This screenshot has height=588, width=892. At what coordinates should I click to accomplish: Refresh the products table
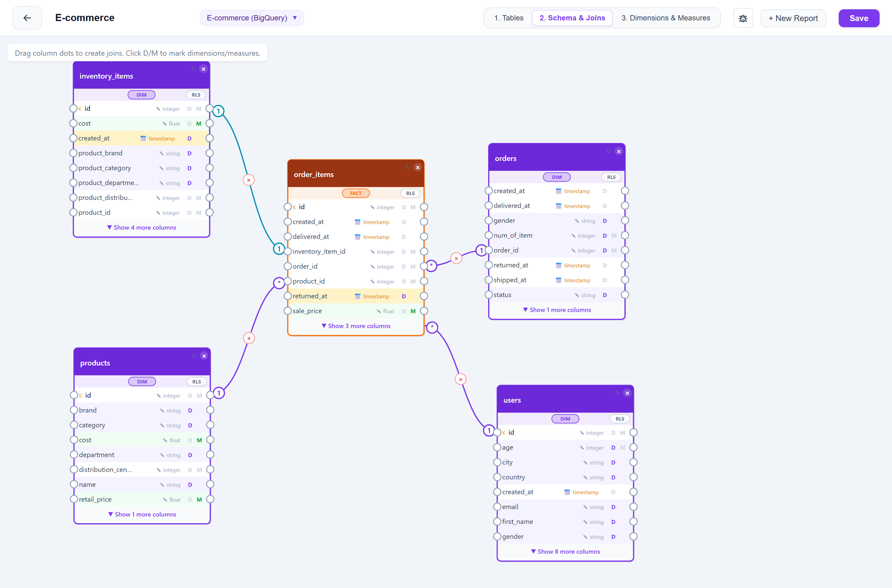pyautogui.click(x=195, y=356)
